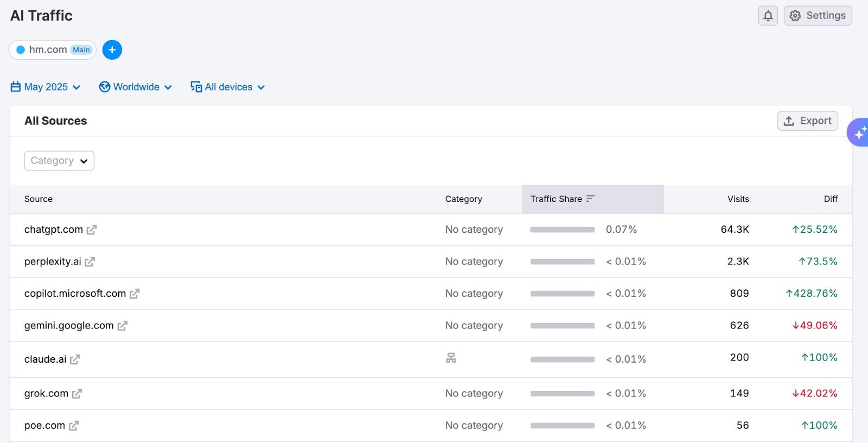Open external link icon beside gemini.google.com

click(x=123, y=326)
